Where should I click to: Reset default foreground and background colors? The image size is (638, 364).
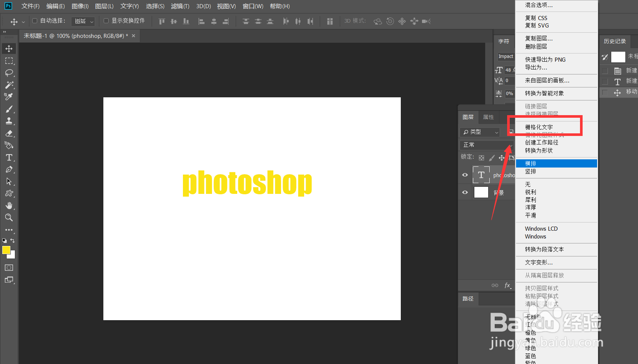click(x=4, y=241)
